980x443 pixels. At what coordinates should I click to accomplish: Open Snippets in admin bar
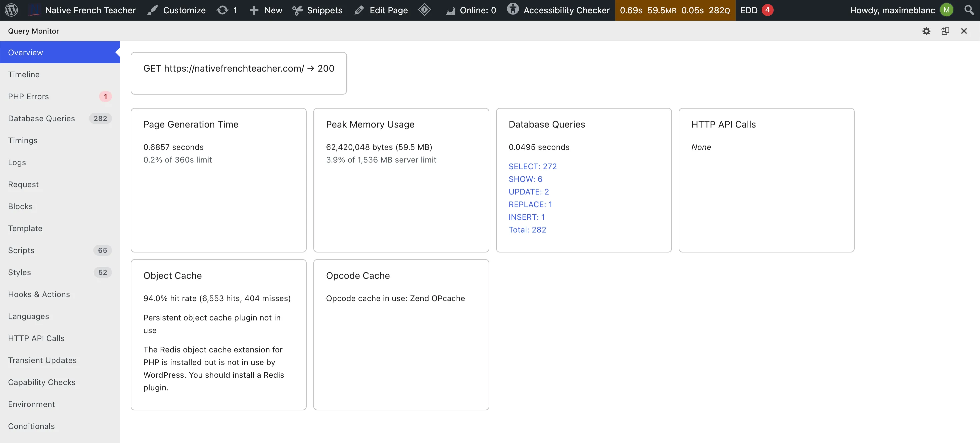[317, 10]
